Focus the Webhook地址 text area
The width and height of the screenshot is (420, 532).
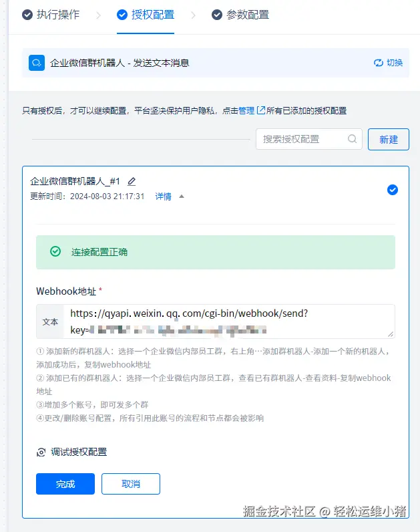click(x=229, y=321)
